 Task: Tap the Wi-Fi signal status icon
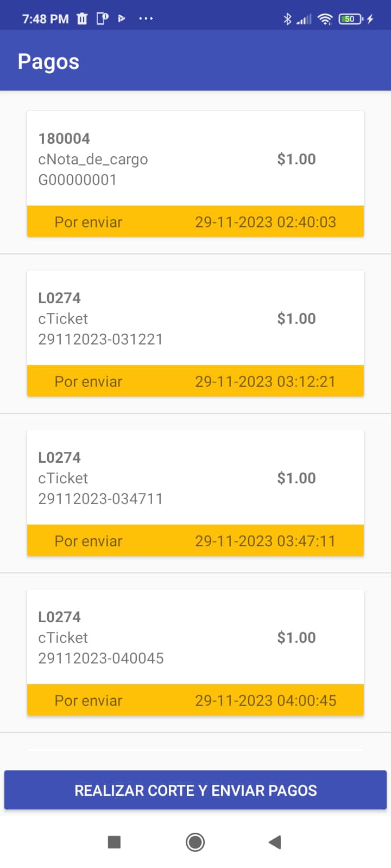point(325,19)
